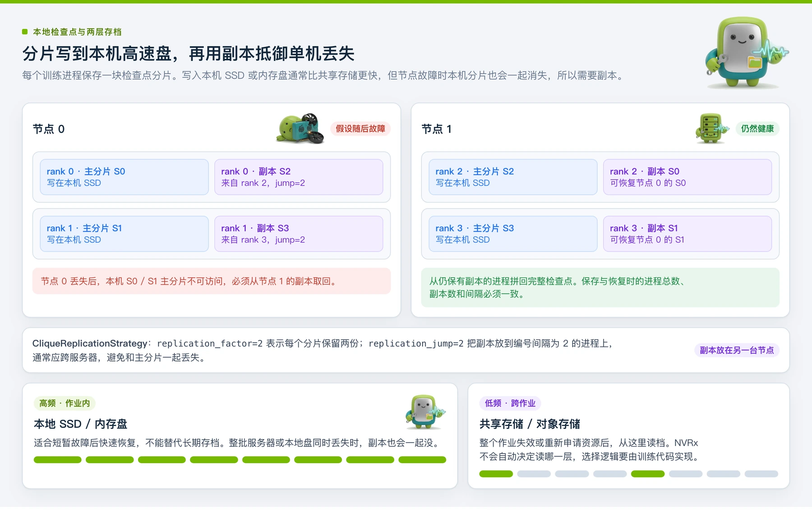Click the broken turtle robot icon in 节点 0
Image resolution: width=812 pixels, height=510 pixels.
click(300, 129)
